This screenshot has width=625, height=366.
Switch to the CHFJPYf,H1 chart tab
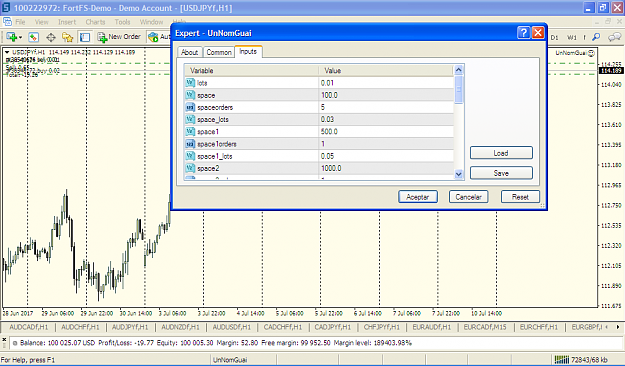click(x=382, y=327)
